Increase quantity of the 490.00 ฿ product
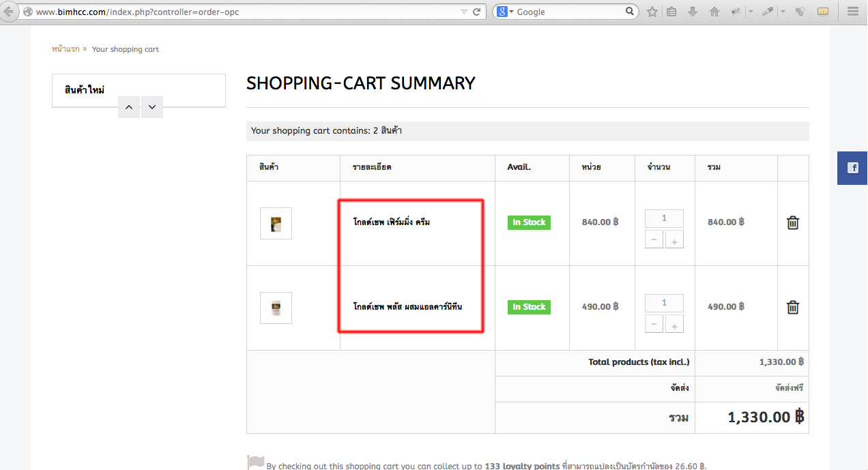 674,325
